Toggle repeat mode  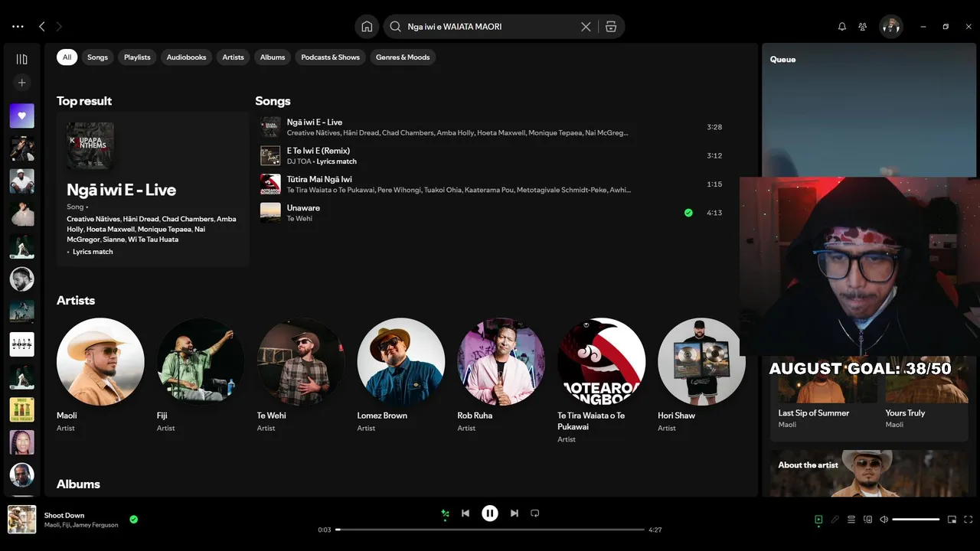pyautogui.click(x=535, y=514)
